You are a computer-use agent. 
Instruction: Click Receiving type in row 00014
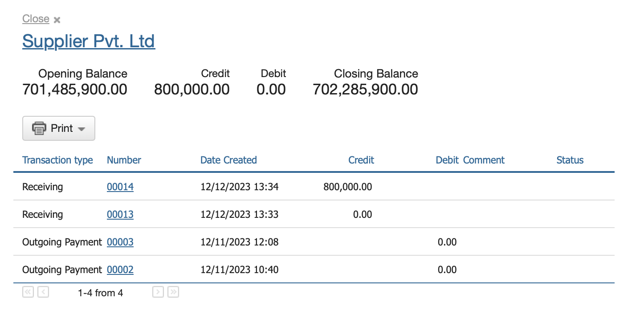click(x=43, y=187)
